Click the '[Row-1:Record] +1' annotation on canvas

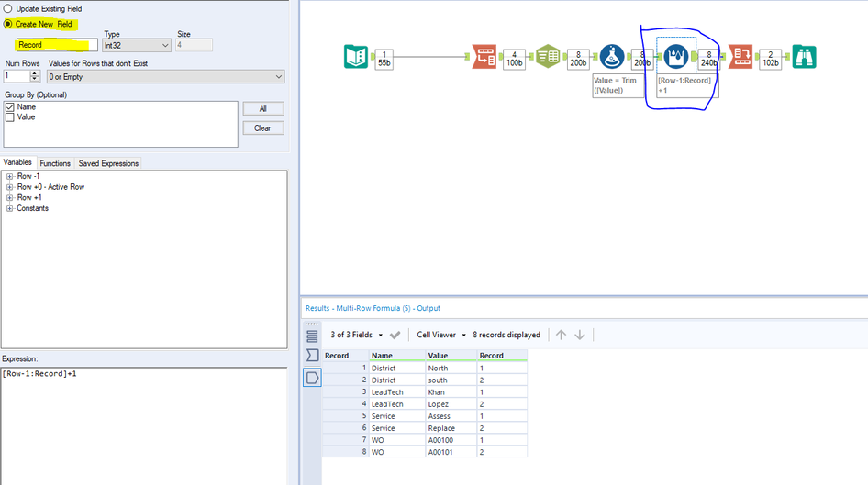[686, 85]
